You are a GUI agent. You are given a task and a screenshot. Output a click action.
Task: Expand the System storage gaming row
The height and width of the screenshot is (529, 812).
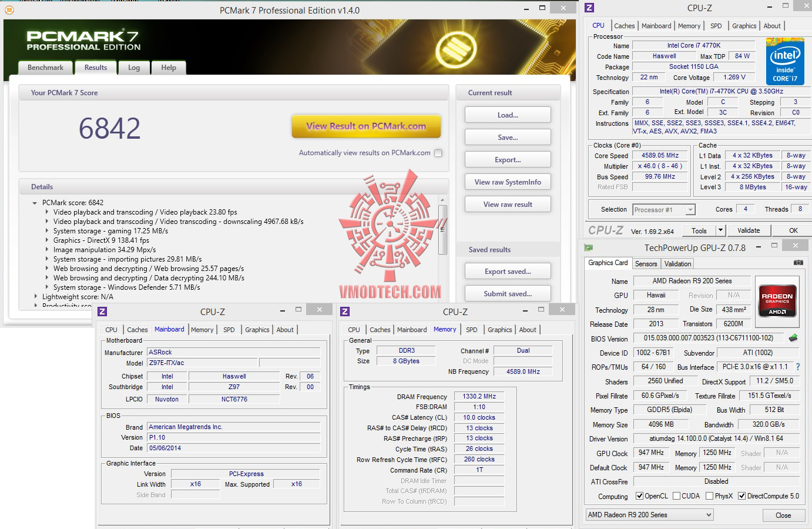(47, 231)
